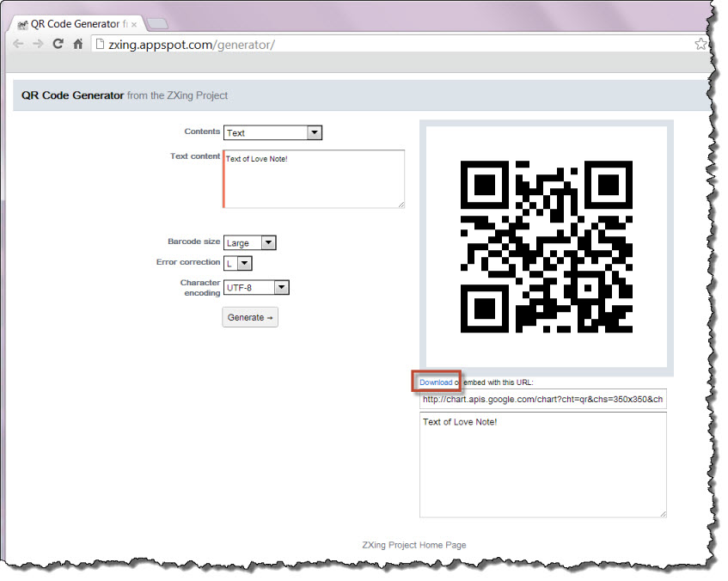Open the Barcode size dropdown set to Large
This screenshot has height=581, width=728.
coord(250,242)
